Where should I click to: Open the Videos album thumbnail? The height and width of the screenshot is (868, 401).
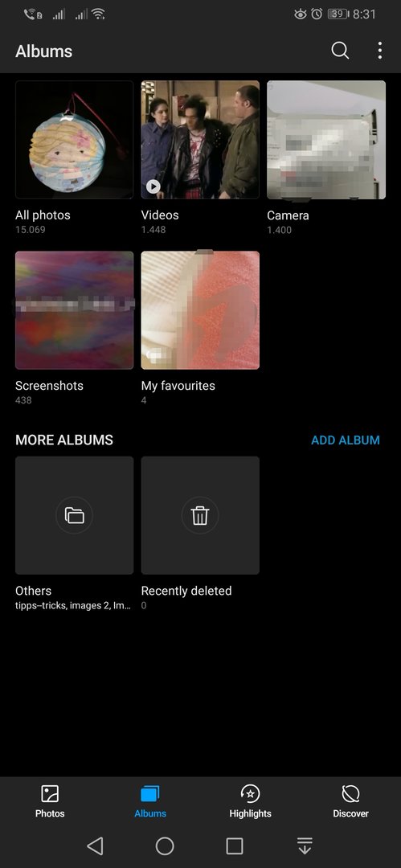click(x=200, y=140)
